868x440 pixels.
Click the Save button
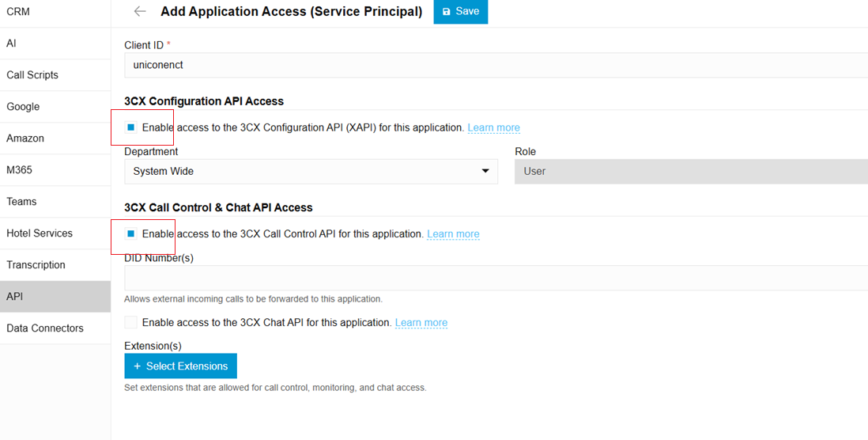point(460,12)
